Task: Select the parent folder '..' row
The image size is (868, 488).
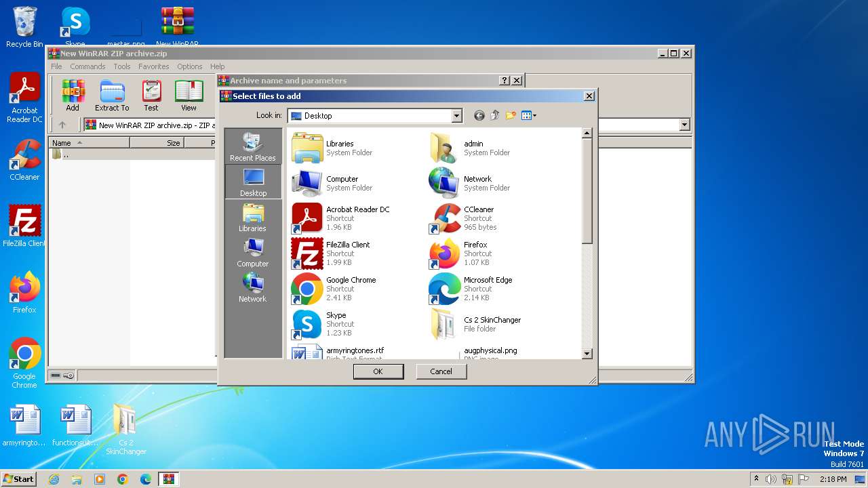Action: point(132,154)
